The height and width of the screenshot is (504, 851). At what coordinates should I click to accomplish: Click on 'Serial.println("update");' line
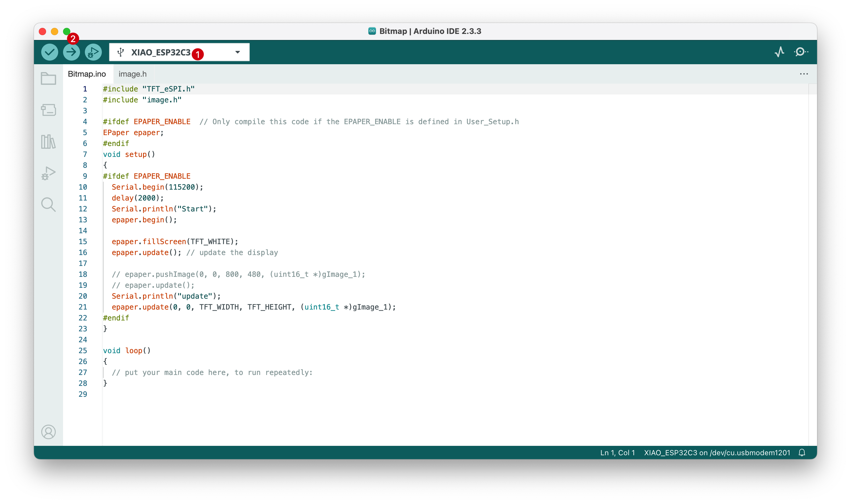point(166,296)
